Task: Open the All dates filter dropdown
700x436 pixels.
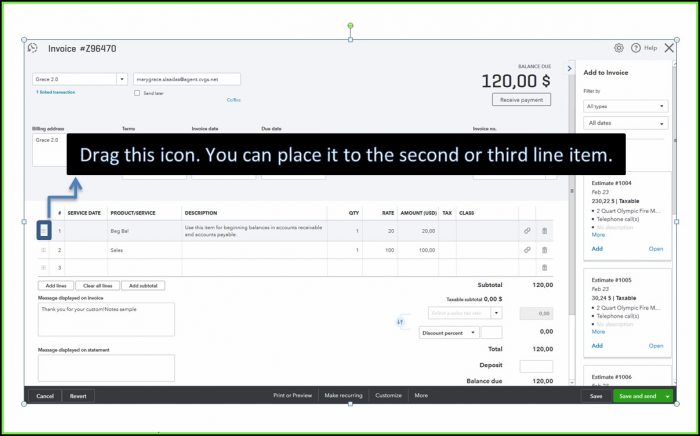Action: click(625, 123)
